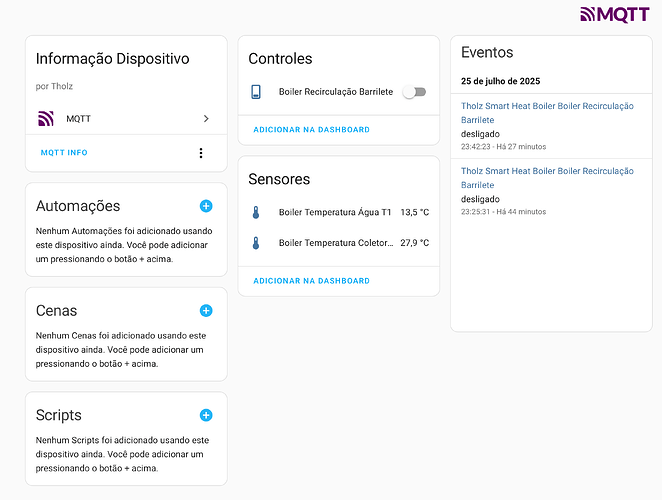Open the three-dot device options menu
The height and width of the screenshot is (500, 662).
(x=201, y=153)
